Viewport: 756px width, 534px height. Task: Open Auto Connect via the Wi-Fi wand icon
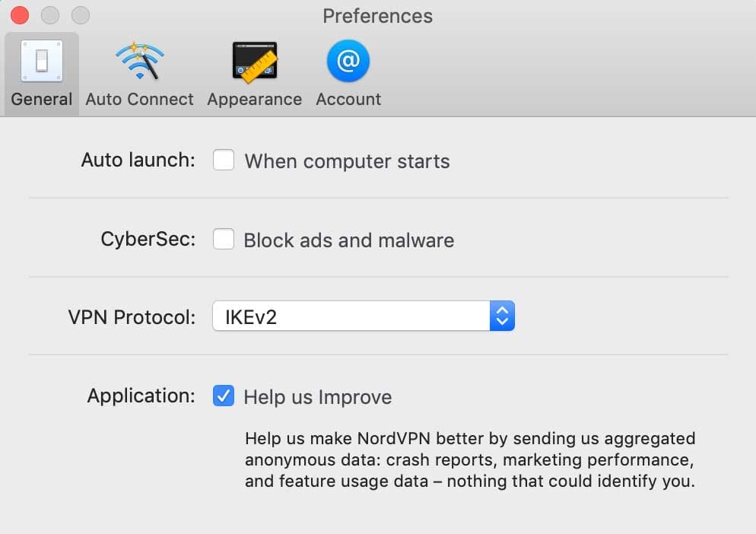(139, 62)
